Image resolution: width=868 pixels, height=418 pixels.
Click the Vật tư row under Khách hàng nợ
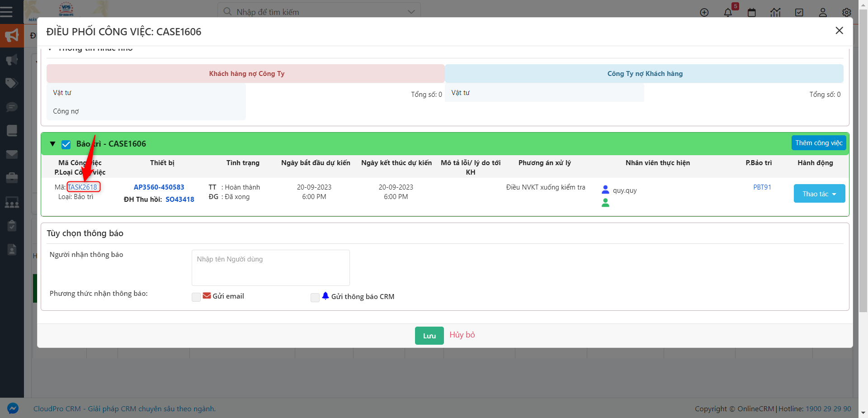click(146, 93)
